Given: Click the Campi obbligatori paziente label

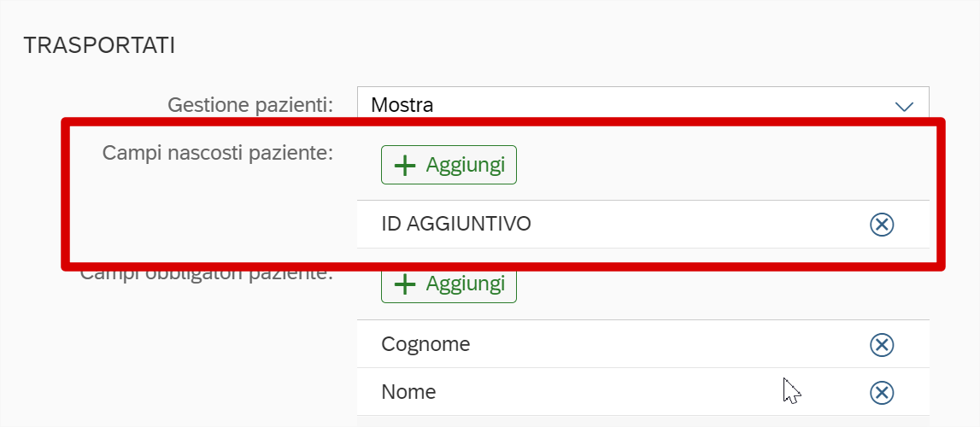Looking at the screenshot, I should [205, 275].
